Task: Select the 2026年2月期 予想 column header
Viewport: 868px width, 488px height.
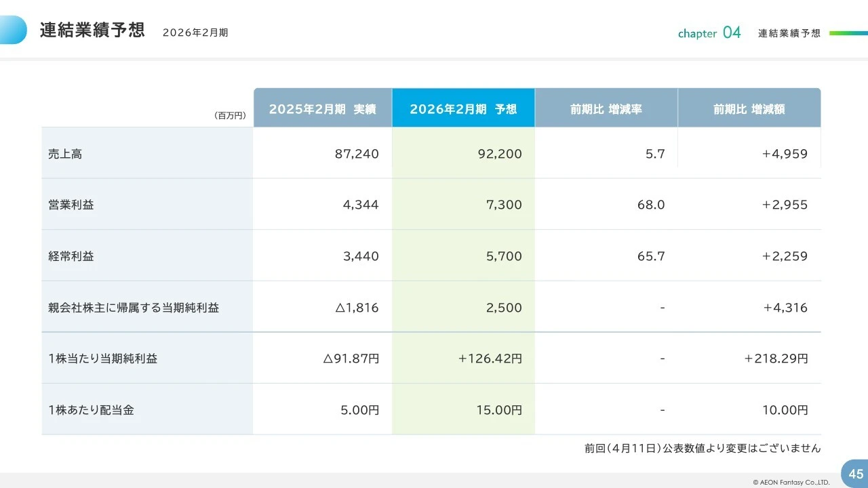Action: 463,108
